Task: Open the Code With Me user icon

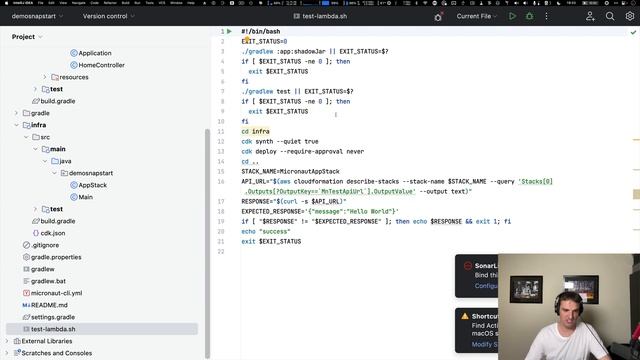Action: tap(590, 16)
